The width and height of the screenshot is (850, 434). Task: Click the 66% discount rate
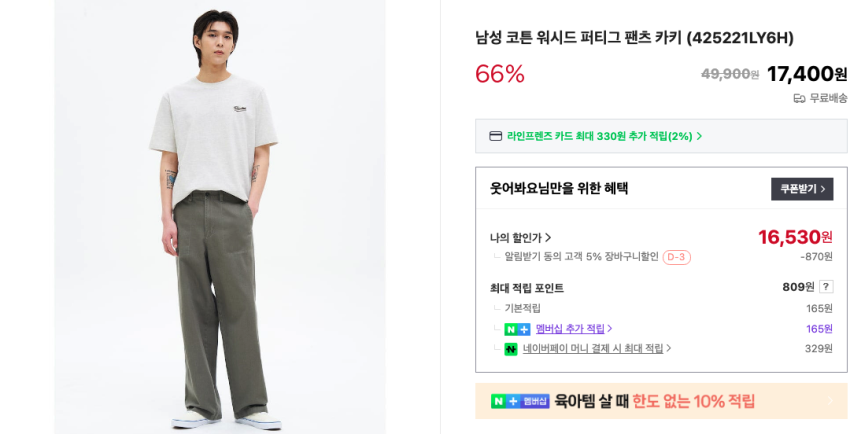[x=500, y=74]
